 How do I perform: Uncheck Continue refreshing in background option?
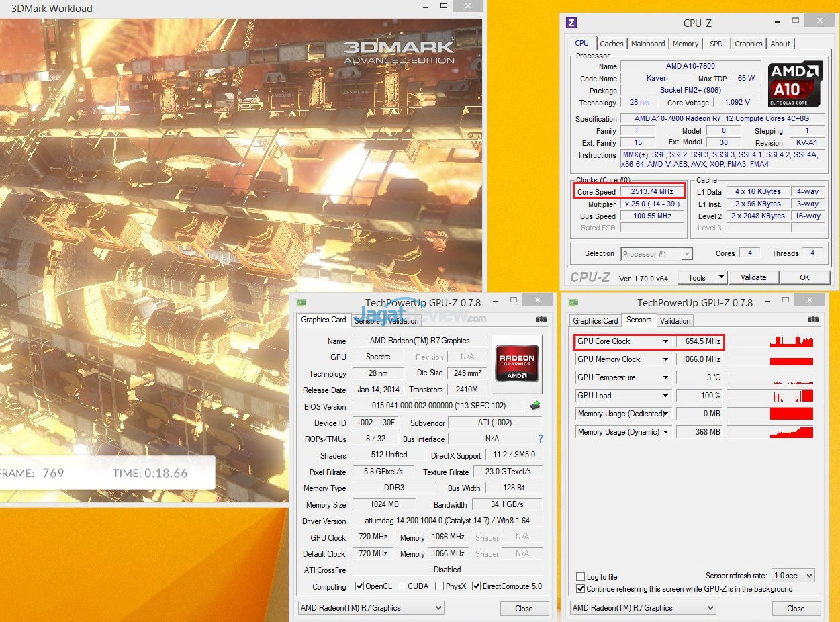580,589
